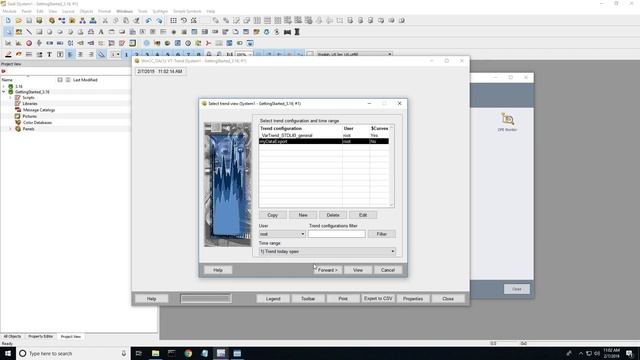The width and height of the screenshot is (640, 360).
Task: Click the New panel icon in toolbar
Action: [8, 20]
